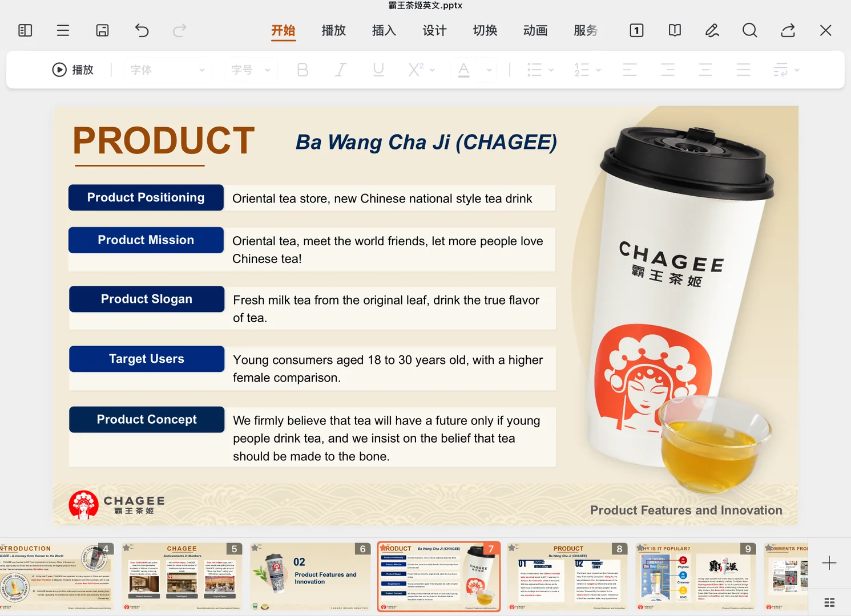Start slideshow with the 播放 play button
The height and width of the screenshot is (616, 851).
point(72,70)
